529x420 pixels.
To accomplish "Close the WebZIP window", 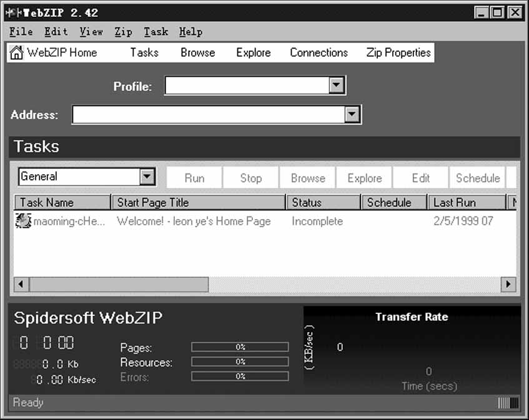I will pos(515,13).
